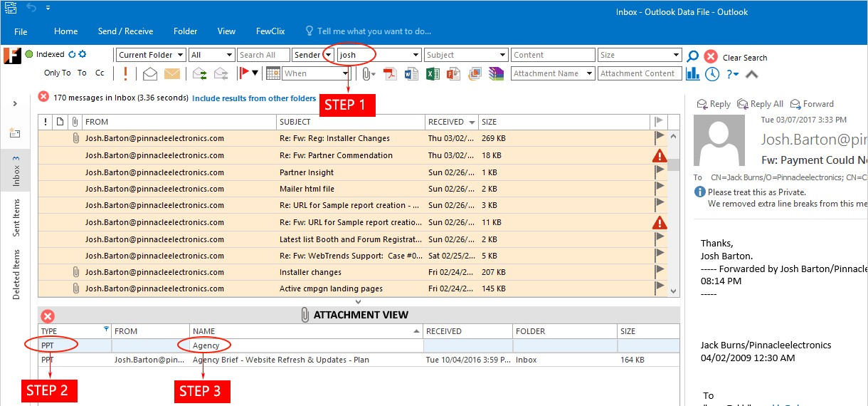Image resolution: width=868 pixels, height=406 pixels.
Task: Open the Current Folder dropdown
Action: pyautogui.click(x=151, y=55)
